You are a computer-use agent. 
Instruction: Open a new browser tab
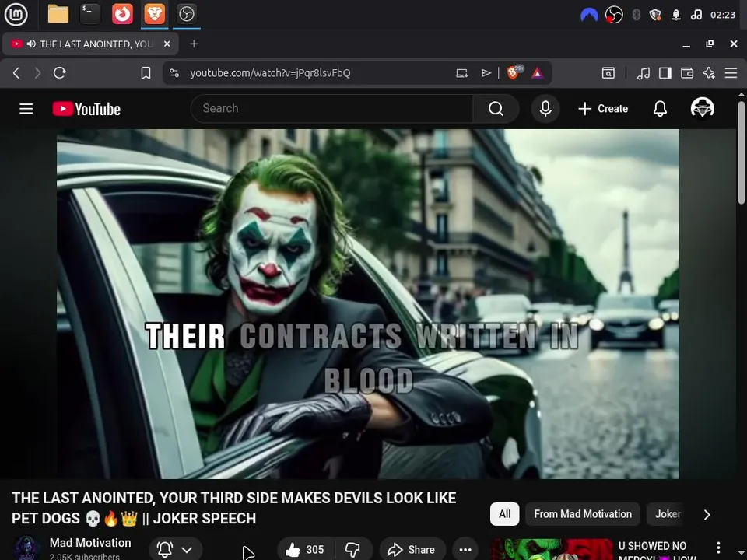pyautogui.click(x=194, y=44)
